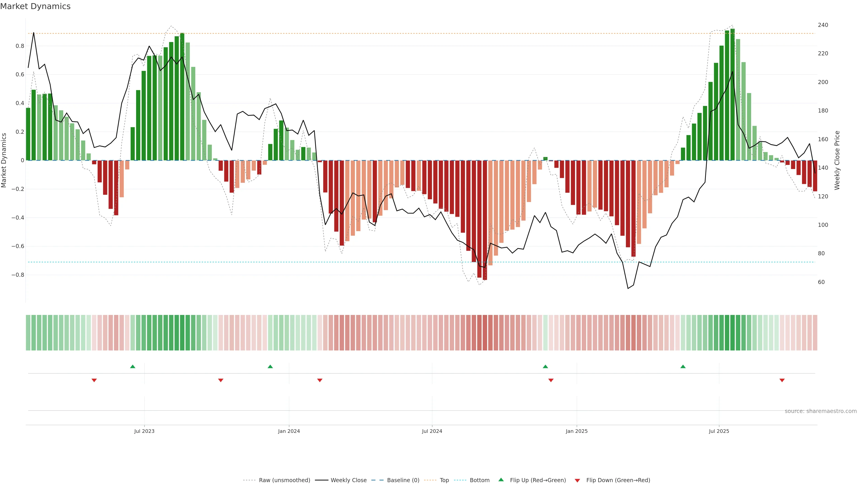868x488 pixels.
Task: Click the red flip-down marker before Jan 2025
Action: pos(551,380)
